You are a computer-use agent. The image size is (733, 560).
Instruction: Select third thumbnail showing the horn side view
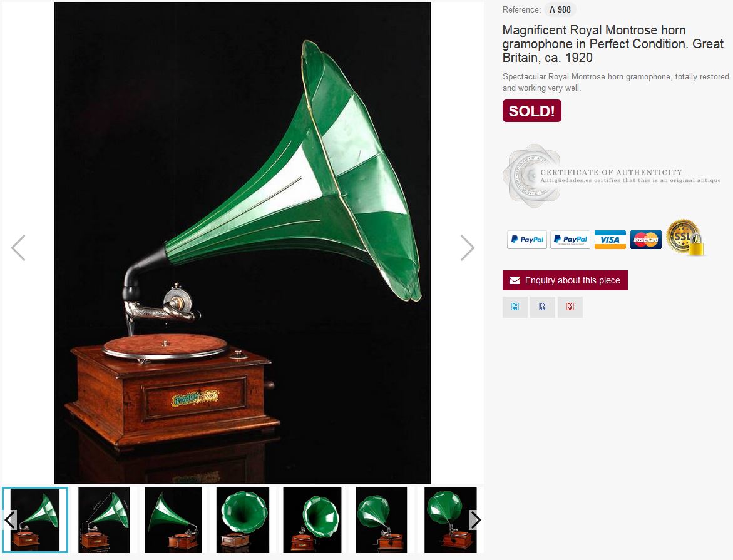pyautogui.click(x=173, y=520)
